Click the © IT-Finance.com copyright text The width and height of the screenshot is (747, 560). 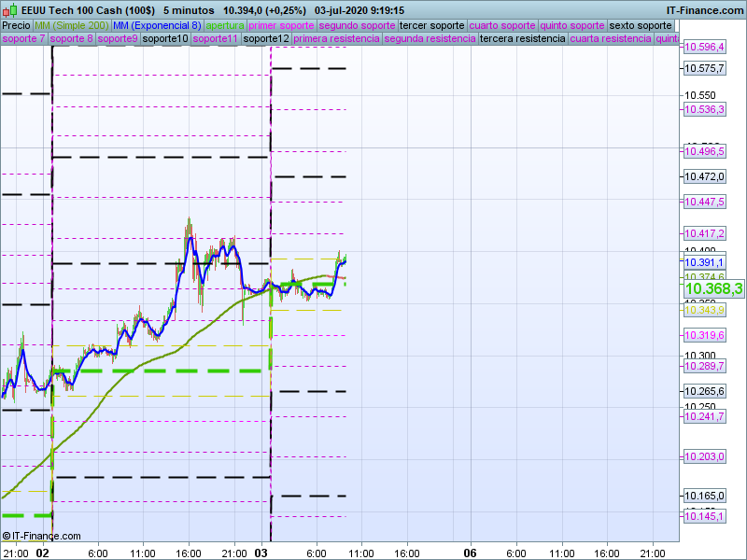tap(41, 536)
